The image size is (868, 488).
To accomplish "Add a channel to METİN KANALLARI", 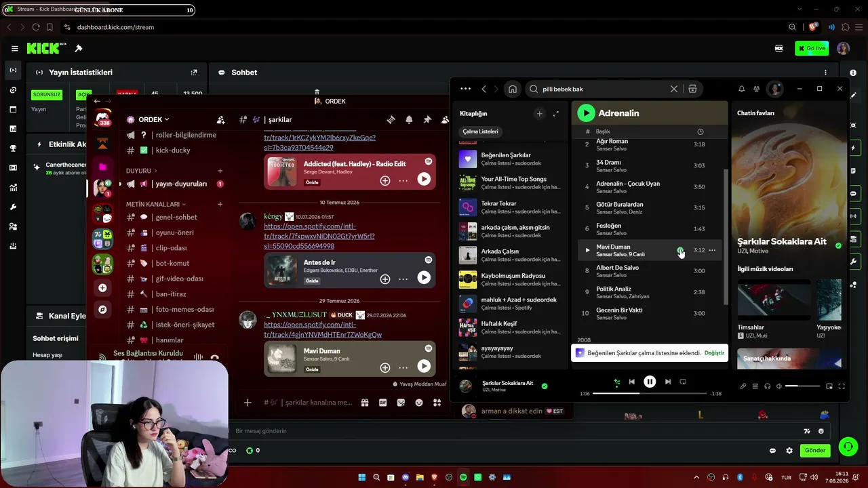I will click(220, 204).
